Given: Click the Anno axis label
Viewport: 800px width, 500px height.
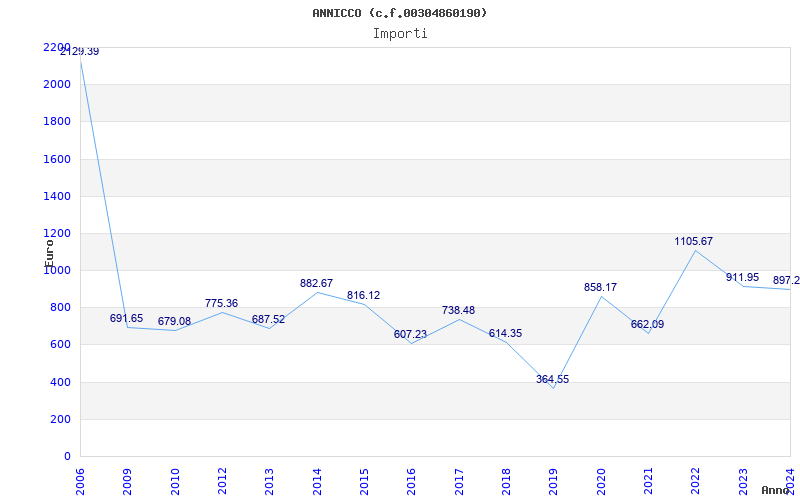Looking at the screenshot, I should pyautogui.click(x=776, y=490).
